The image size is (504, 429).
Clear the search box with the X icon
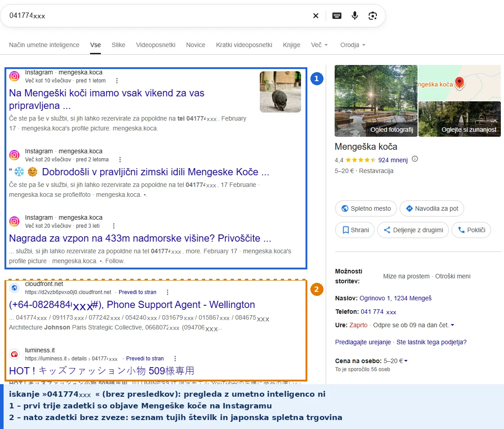[x=316, y=16]
